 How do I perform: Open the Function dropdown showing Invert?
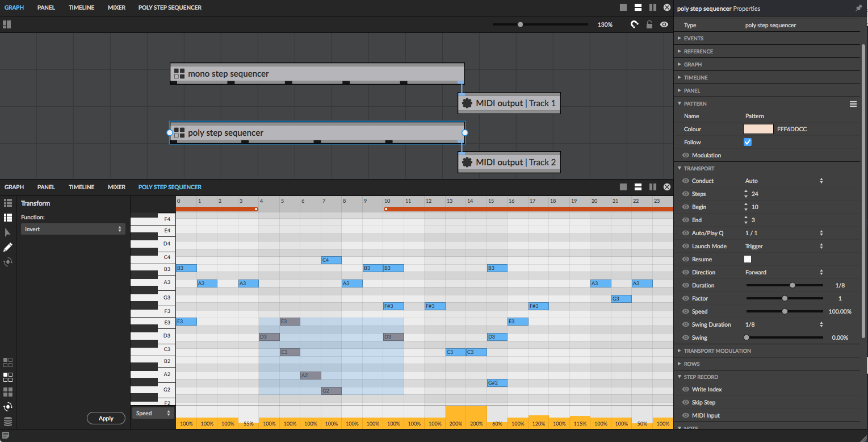coord(73,229)
